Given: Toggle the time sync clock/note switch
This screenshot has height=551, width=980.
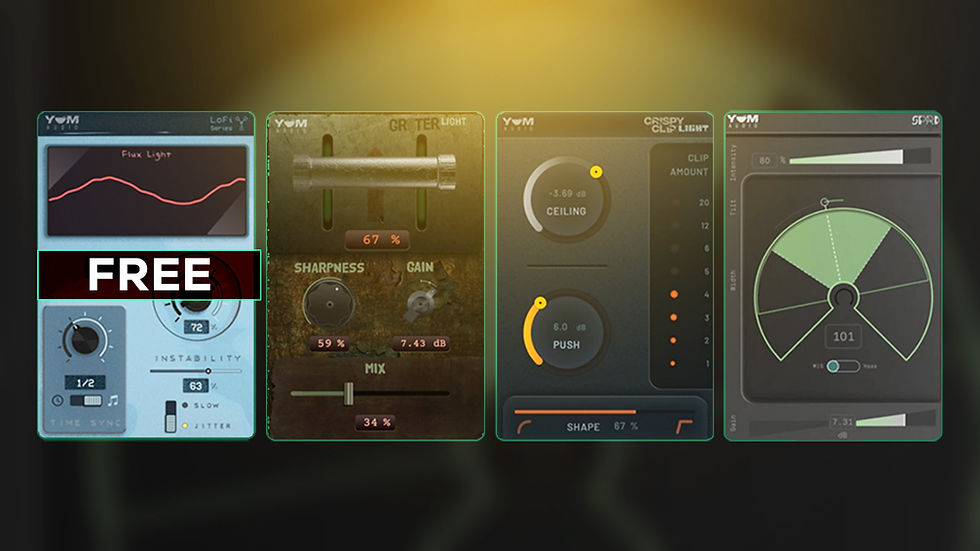Looking at the screenshot, I should [86, 400].
